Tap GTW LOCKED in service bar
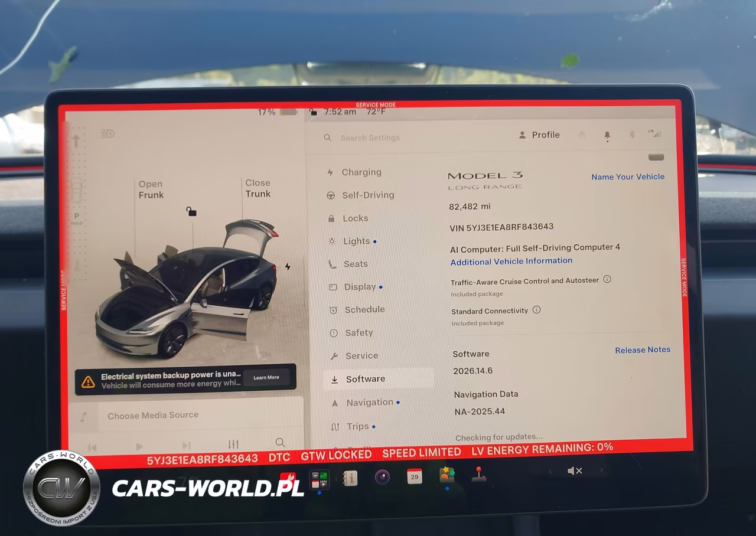756x536 pixels. point(336,455)
